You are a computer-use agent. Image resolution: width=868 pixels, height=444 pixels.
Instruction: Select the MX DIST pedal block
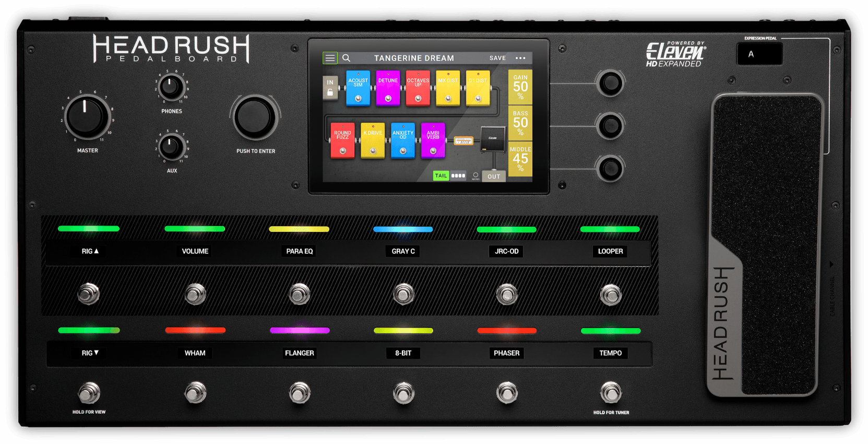[448, 88]
